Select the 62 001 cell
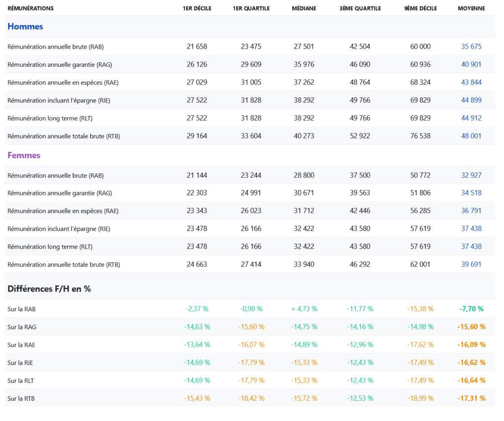Screen dimensions: 504x421 click(x=420, y=264)
